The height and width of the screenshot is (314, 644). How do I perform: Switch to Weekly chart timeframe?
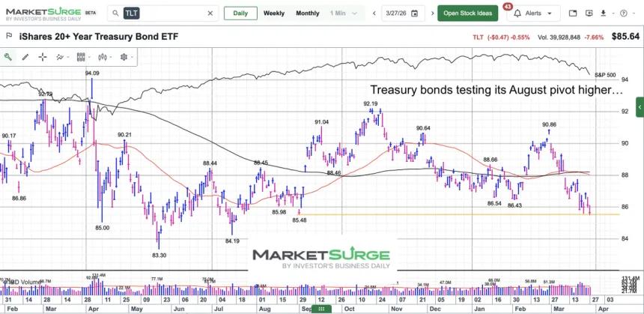[274, 13]
